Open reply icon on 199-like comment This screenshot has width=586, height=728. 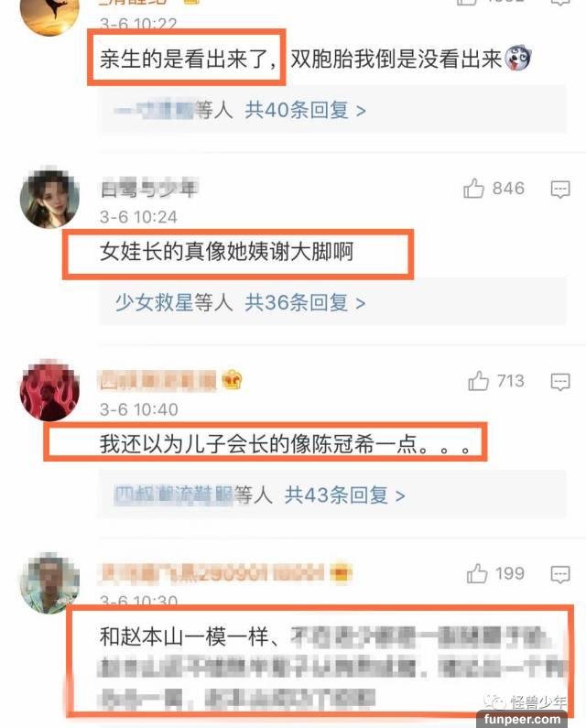point(560,574)
